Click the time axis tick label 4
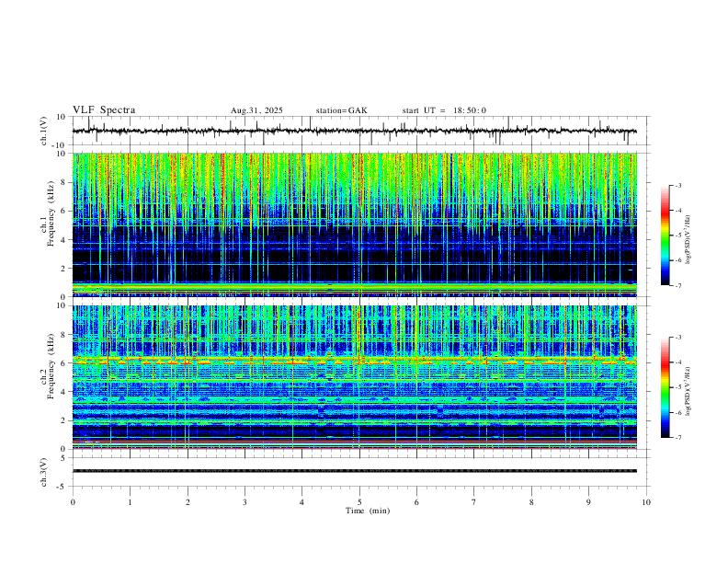The height and width of the screenshot is (563, 728). pos(301,502)
